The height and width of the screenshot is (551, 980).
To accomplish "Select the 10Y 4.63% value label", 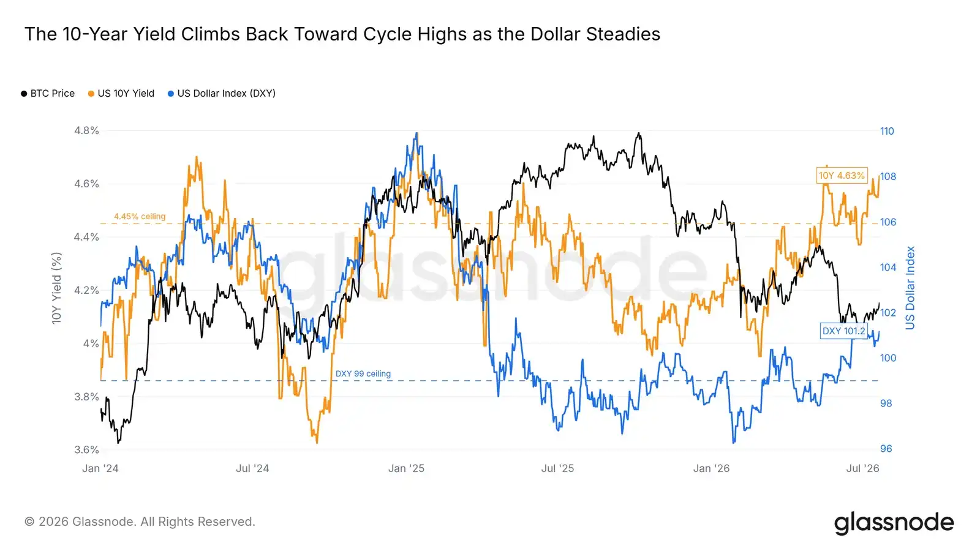I will tap(842, 176).
